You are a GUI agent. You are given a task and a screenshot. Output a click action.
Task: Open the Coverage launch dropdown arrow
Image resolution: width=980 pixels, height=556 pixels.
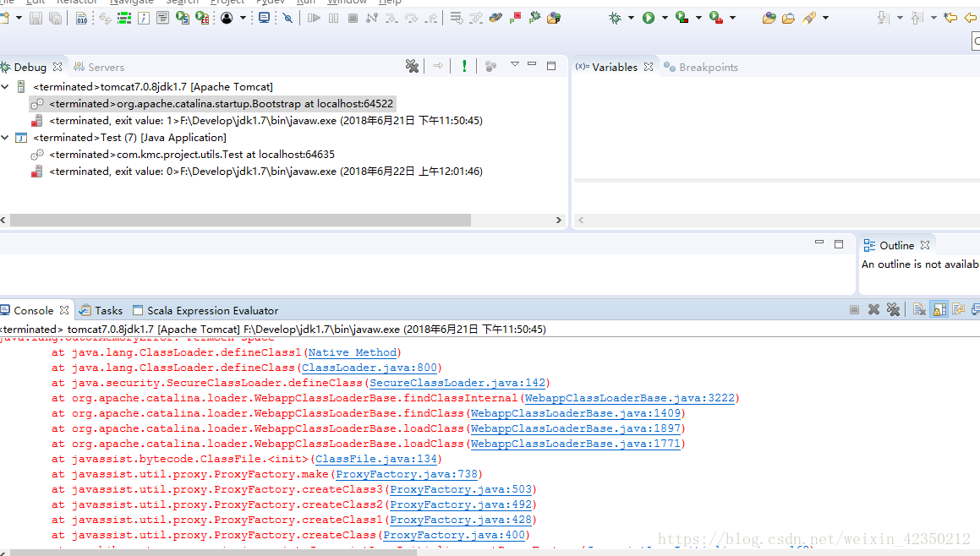698,18
